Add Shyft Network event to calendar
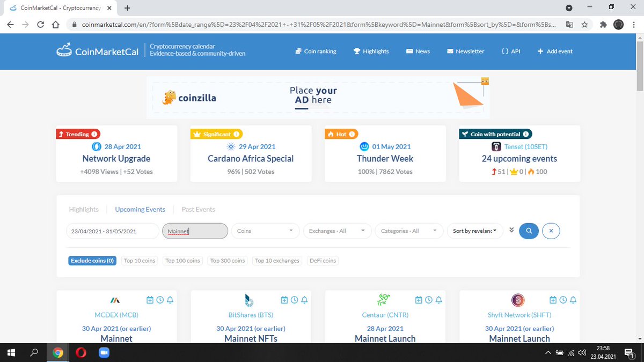The image size is (644, 362). click(x=553, y=300)
